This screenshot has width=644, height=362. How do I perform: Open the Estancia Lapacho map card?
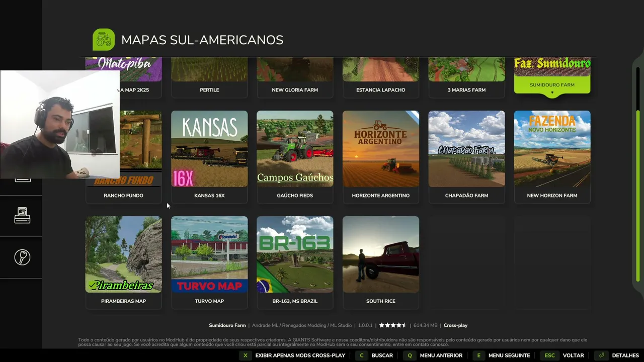(x=381, y=77)
